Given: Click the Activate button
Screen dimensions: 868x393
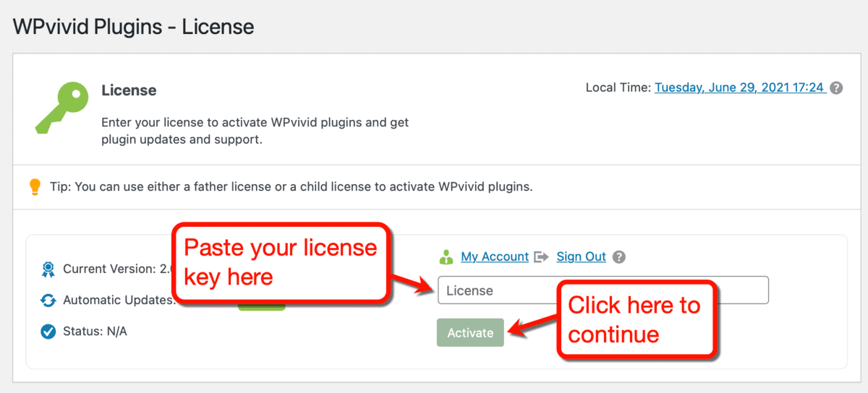Looking at the screenshot, I should pos(470,332).
